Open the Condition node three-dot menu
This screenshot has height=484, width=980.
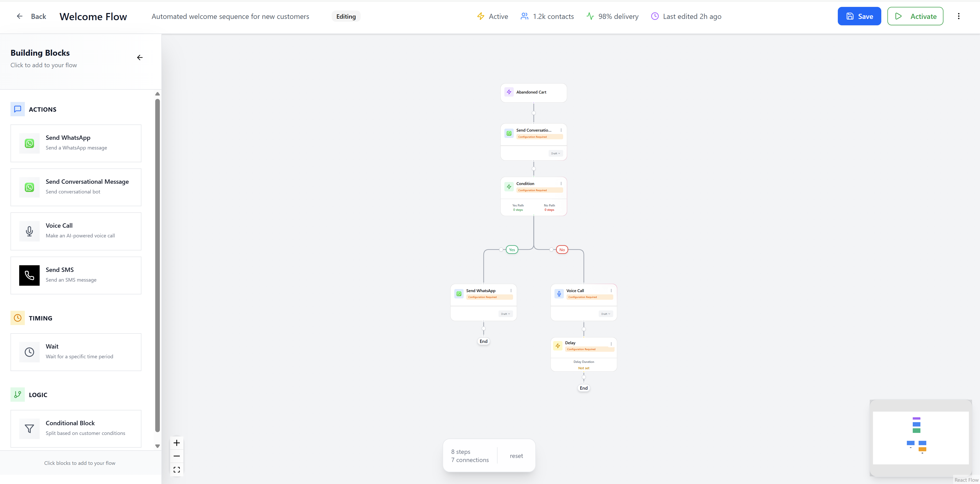click(x=561, y=184)
